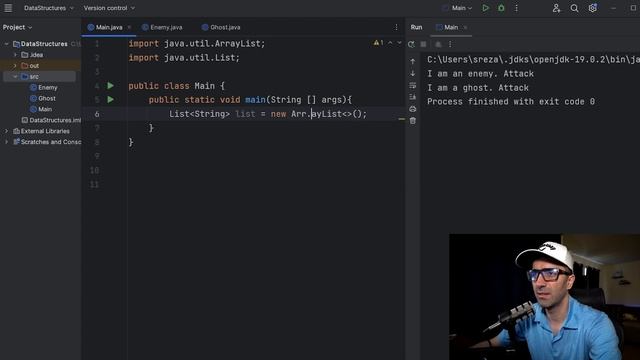Open more actions beside the debug button
Screen dimensions: 640x360
click(516, 8)
